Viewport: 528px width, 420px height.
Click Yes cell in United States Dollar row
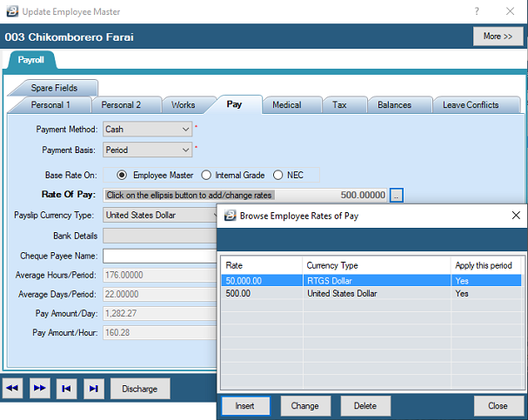tap(486, 293)
